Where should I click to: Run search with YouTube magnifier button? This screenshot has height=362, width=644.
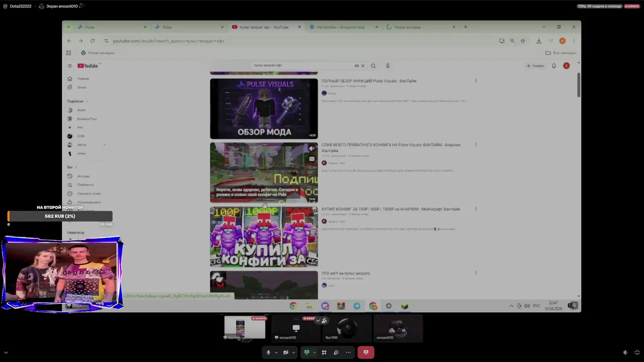point(373,66)
